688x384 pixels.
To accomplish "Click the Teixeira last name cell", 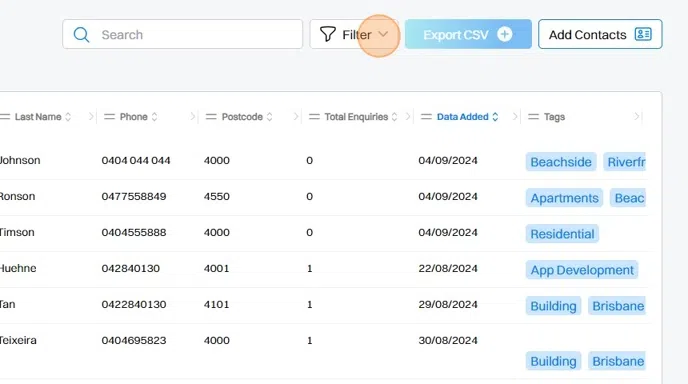I will coord(18,341).
